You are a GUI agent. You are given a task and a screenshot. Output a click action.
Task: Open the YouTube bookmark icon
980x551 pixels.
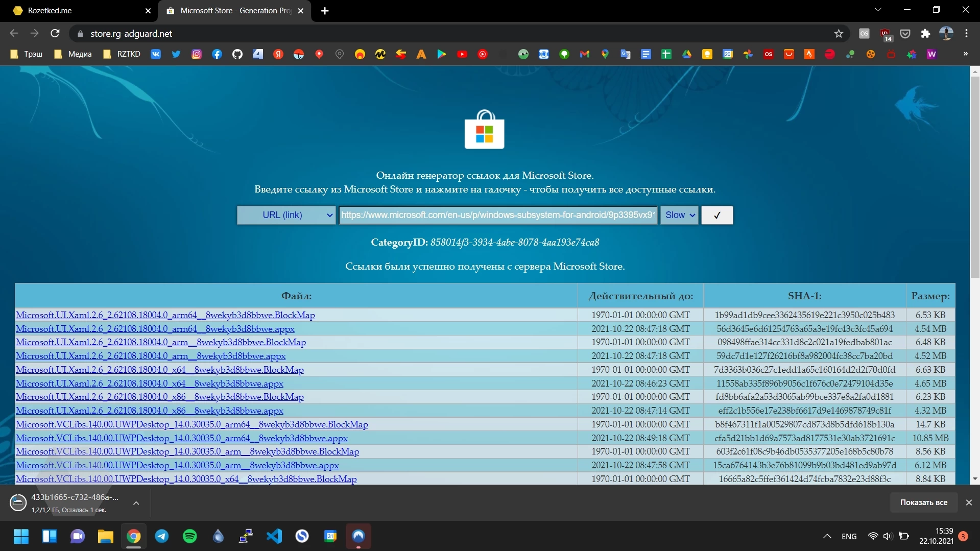tap(462, 54)
